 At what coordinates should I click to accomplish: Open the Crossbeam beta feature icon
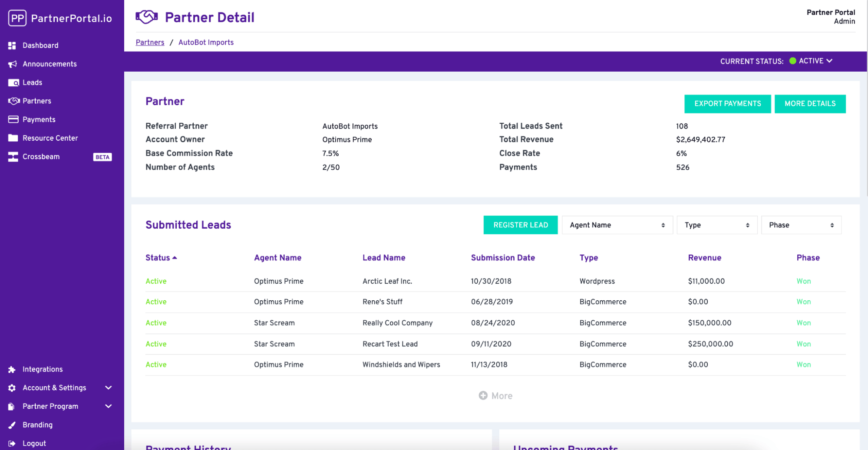coord(13,157)
